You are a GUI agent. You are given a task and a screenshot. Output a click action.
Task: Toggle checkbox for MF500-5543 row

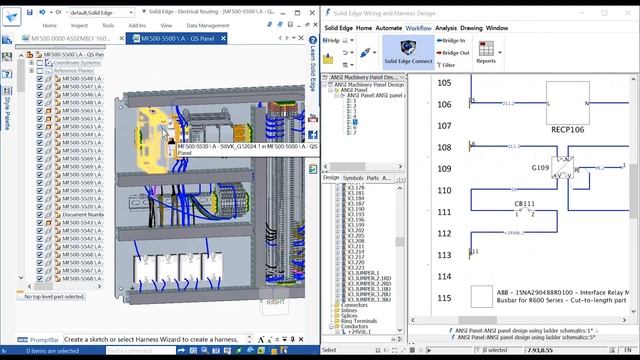(40, 222)
